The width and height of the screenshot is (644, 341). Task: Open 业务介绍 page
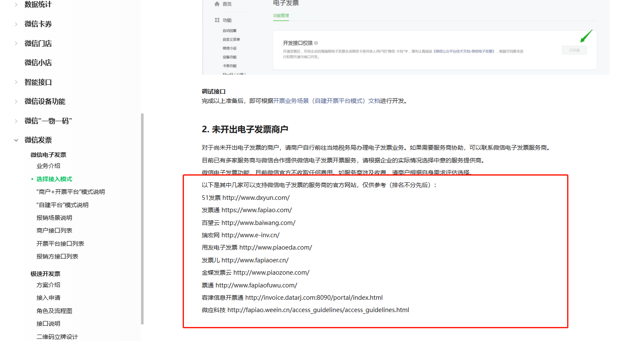tap(48, 166)
